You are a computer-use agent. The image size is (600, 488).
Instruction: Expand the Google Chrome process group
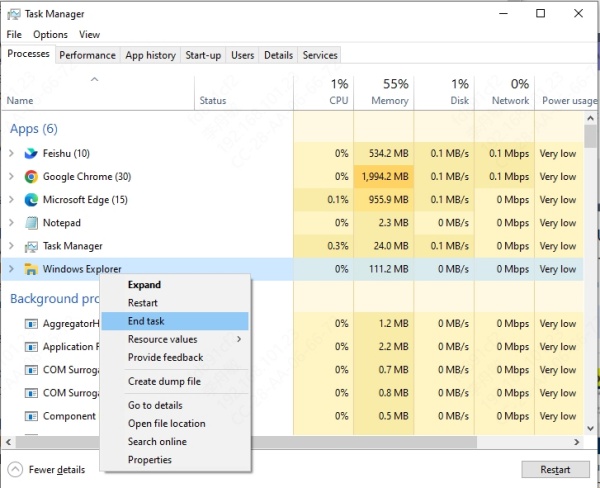11,176
